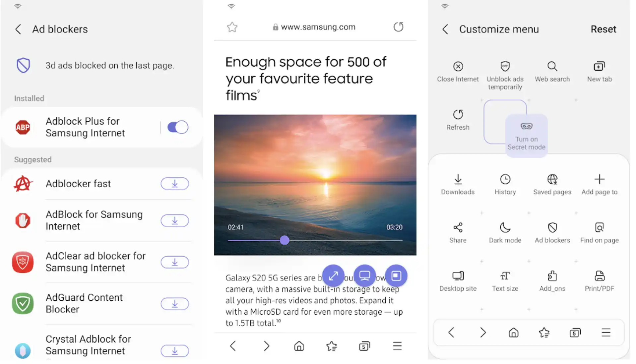The height and width of the screenshot is (364, 636).
Task: Click the www.samsung.com address field
Action: pos(314,27)
